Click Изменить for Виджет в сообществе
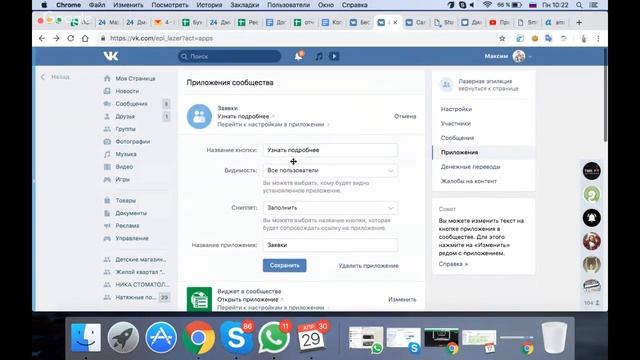 [402, 299]
